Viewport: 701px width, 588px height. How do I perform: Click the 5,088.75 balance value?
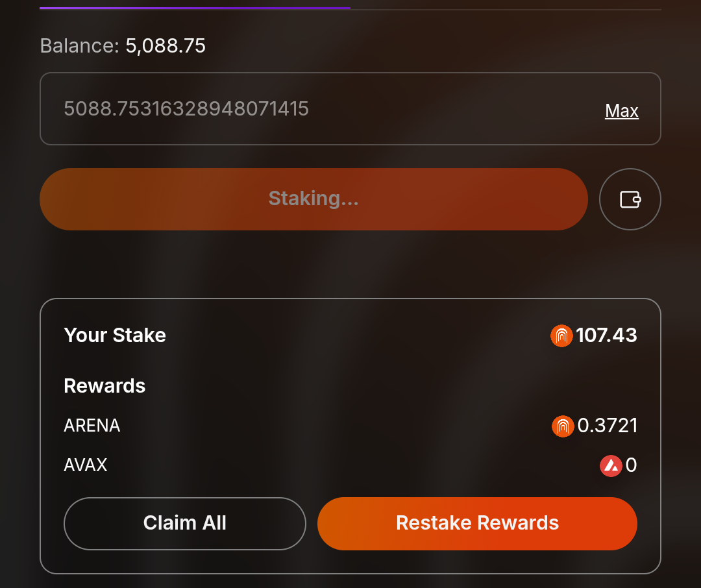click(165, 46)
